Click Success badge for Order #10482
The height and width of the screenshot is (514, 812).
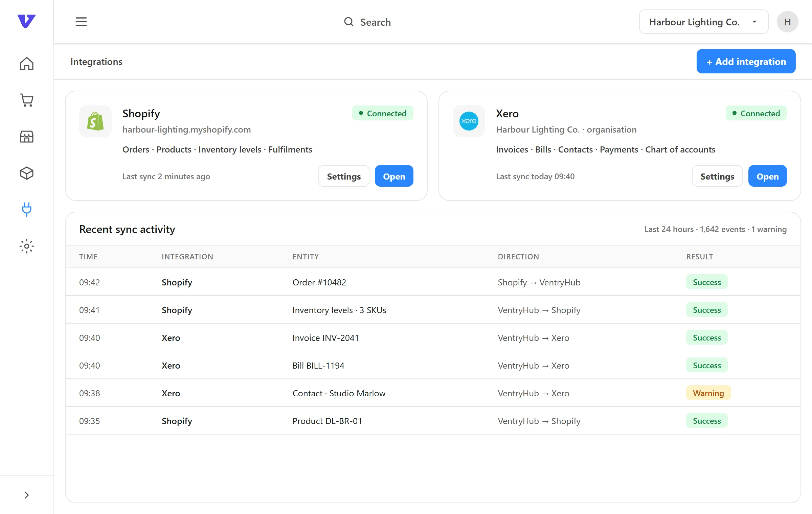coord(707,282)
